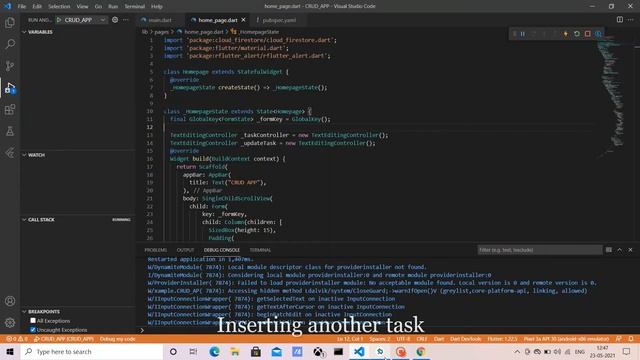This screenshot has width=640, height=360.
Task: Expand the debug console input prompt chevron
Action: (142, 330)
